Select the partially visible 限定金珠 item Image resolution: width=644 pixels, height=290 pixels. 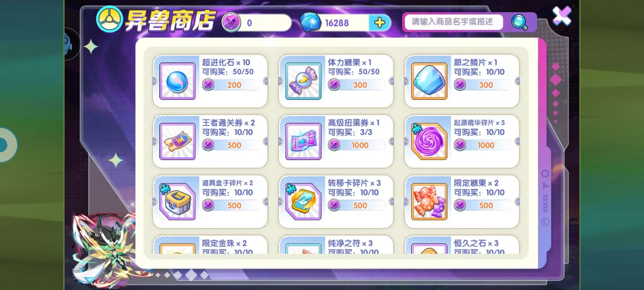point(210,245)
